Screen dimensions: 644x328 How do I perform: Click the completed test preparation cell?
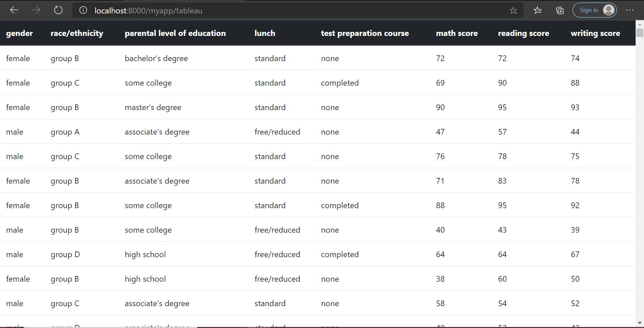pos(340,83)
